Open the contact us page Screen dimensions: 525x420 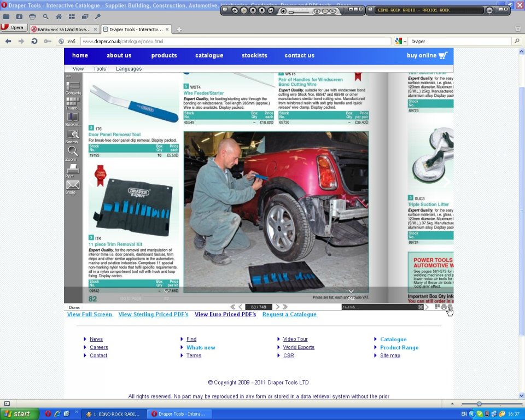pos(300,56)
